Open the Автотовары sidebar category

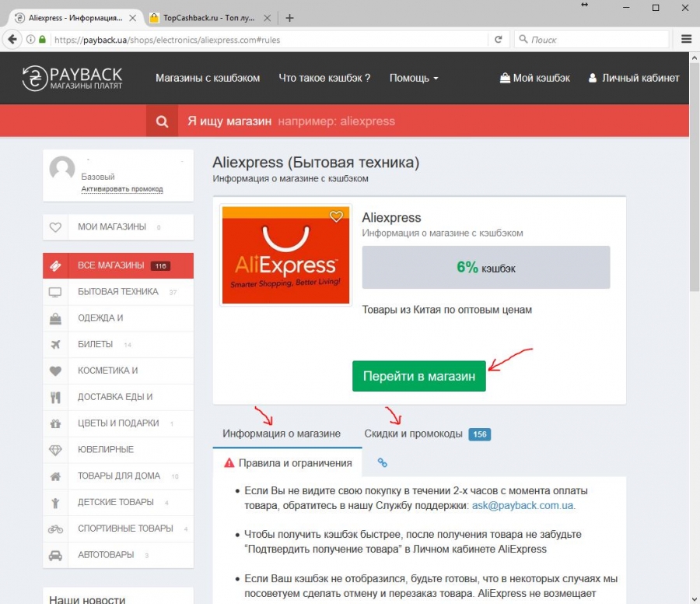[x=118, y=555]
